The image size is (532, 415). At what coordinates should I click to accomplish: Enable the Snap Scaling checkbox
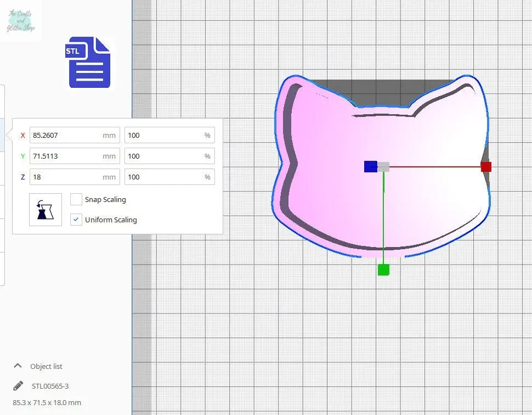click(x=76, y=199)
